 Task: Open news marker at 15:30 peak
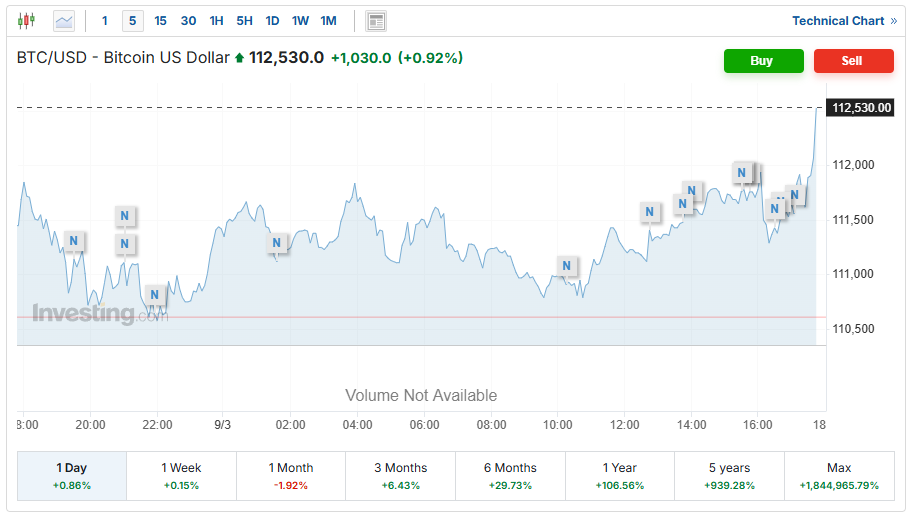click(742, 172)
